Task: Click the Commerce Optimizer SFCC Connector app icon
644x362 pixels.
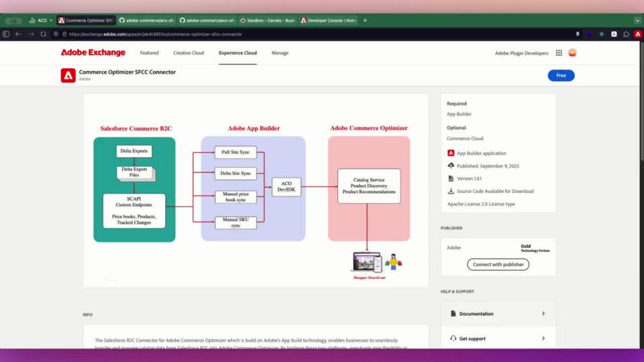Action: 68,75
